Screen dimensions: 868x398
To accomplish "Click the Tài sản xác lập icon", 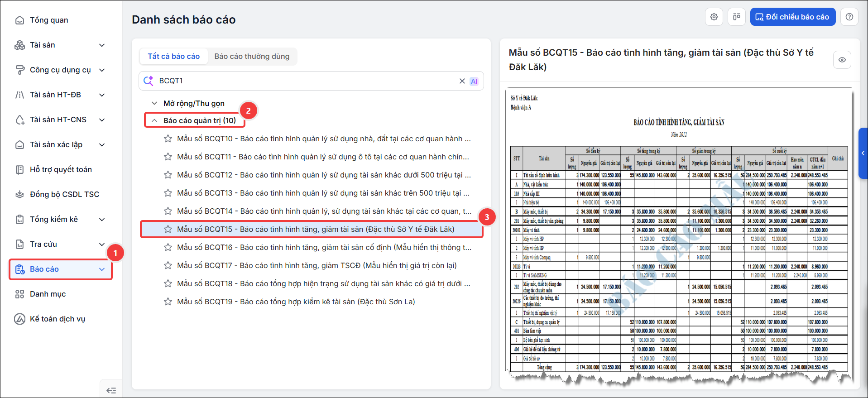I will pos(19,144).
